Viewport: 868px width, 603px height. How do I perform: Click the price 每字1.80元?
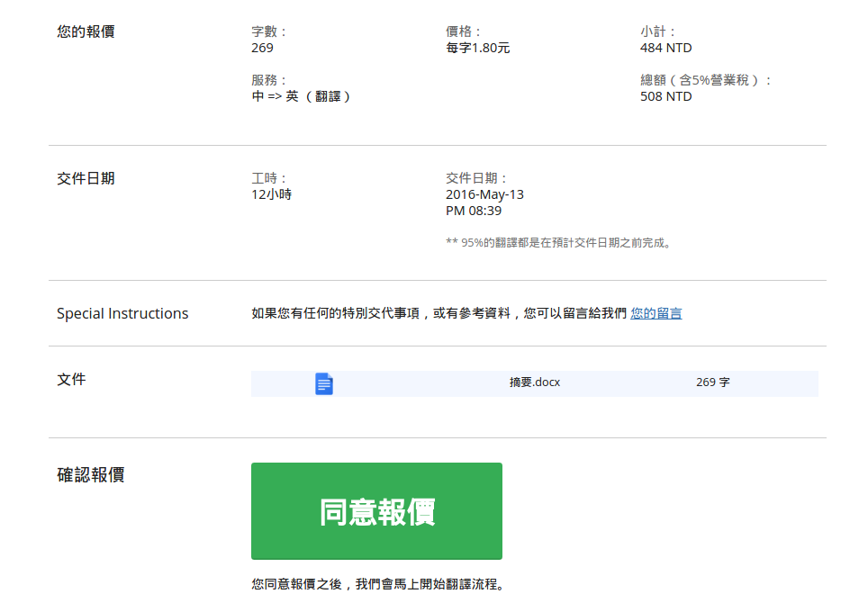pyautogui.click(x=478, y=48)
